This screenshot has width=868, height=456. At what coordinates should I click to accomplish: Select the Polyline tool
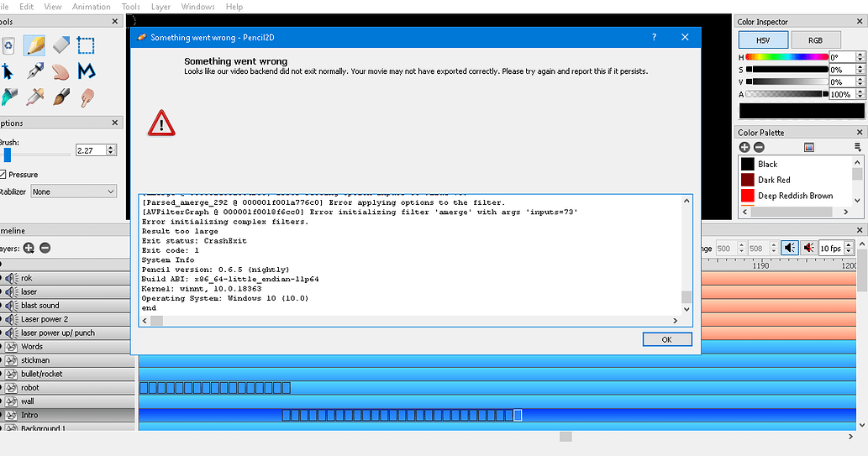87,71
